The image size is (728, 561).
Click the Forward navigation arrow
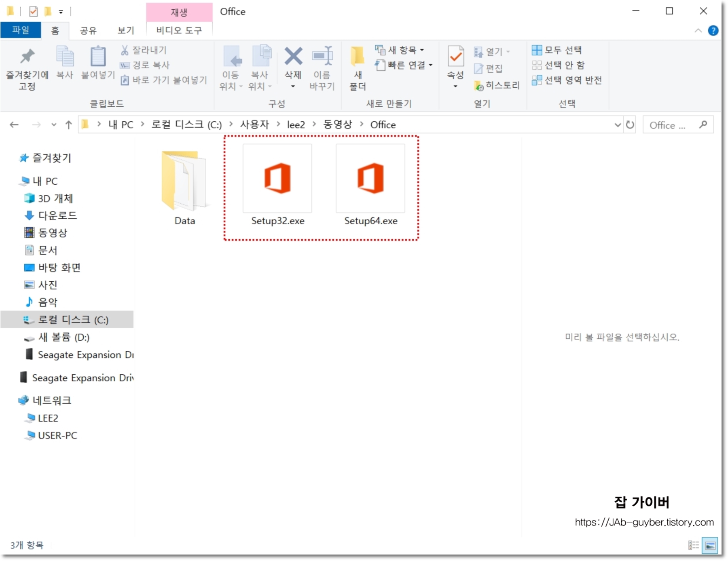[36, 125]
